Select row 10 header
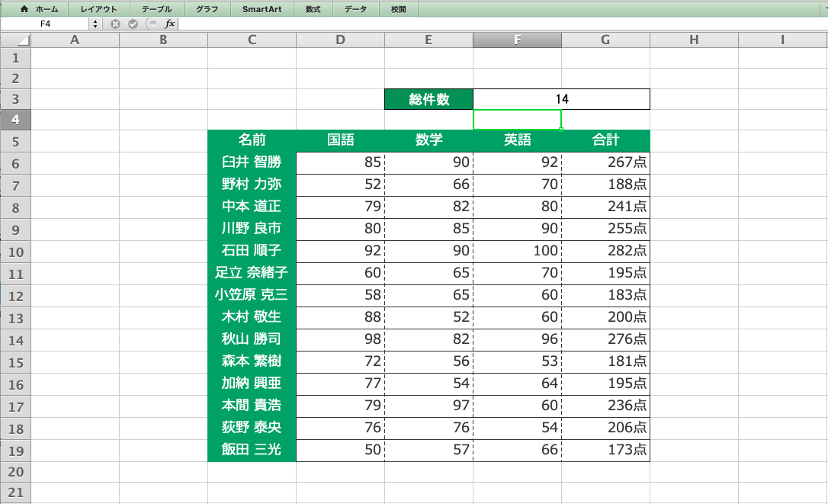The image size is (828, 504). click(x=15, y=252)
